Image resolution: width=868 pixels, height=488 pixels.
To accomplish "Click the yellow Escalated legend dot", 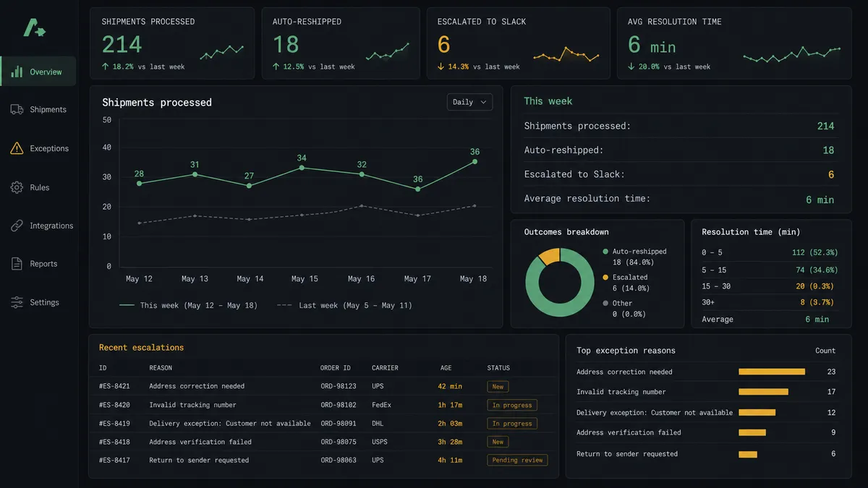I will click(605, 278).
